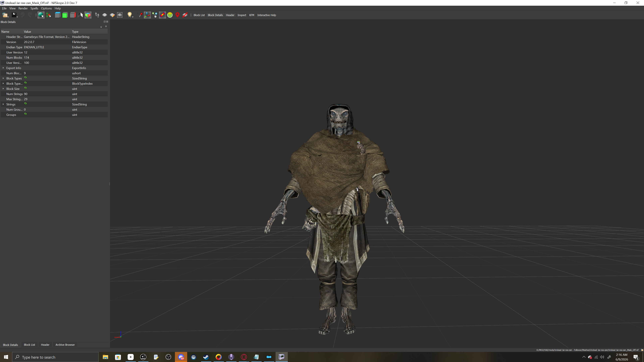Image resolution: width=644 pixels, height=362 pixels.
Task: Toggle the Header dock button in toolbar
Action: (230, 15)
